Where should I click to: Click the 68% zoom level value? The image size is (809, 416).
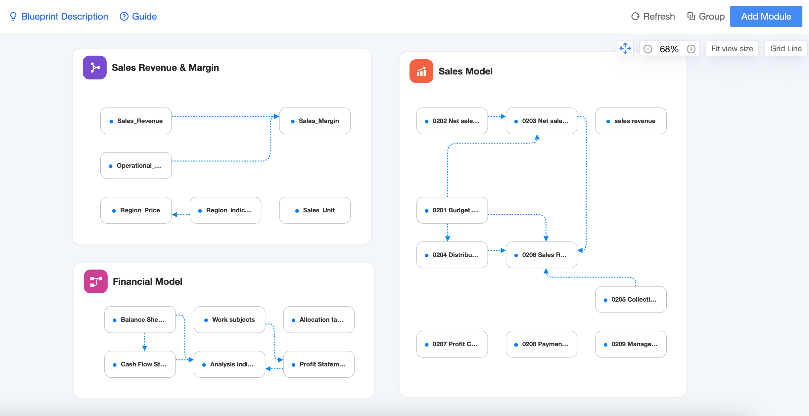point(669,49)
